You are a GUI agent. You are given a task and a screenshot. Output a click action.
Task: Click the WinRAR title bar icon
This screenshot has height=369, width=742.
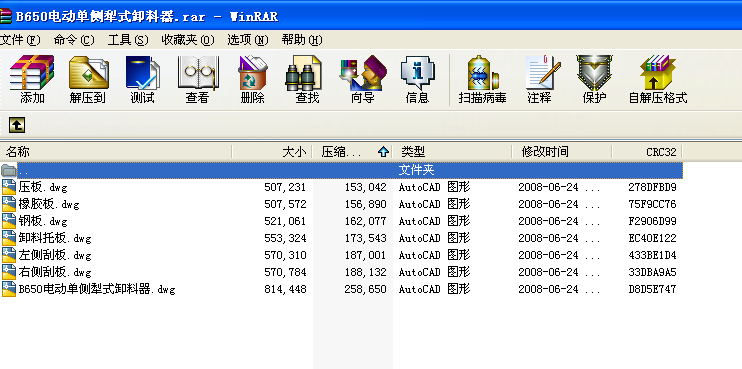click(x=6, y=17)
